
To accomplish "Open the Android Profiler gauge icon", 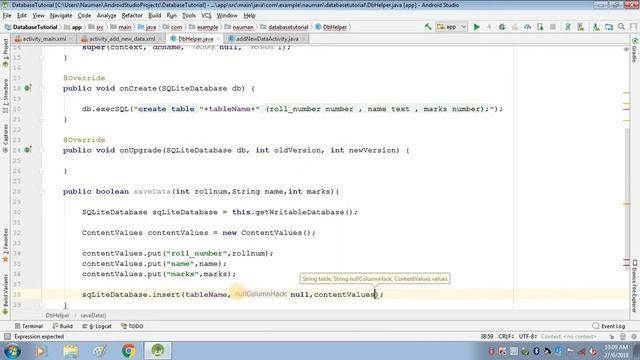I will pyautogui.click(x=527, y=27).
